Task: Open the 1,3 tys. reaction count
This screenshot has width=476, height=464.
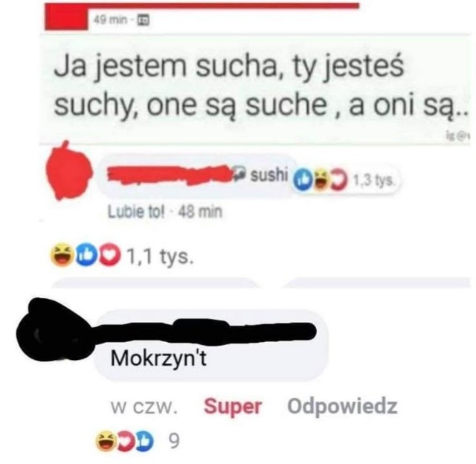Action: 374,180
